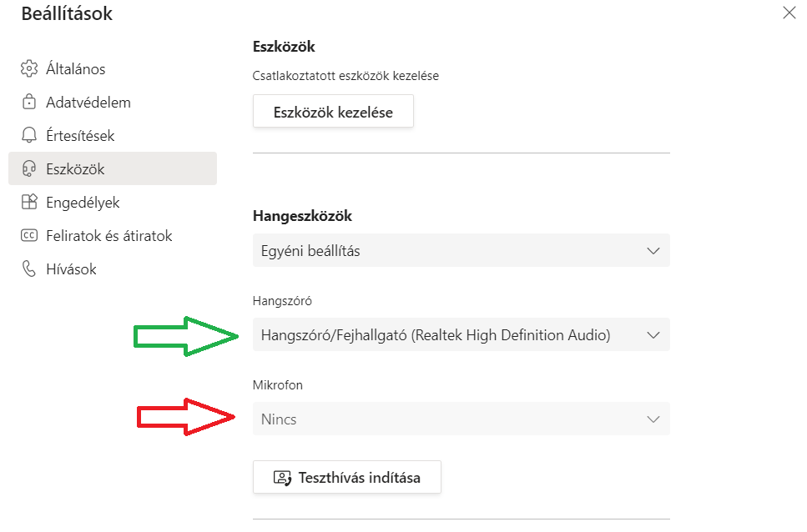Viewport: 807px width, 532px height.
Task: Click the Engedélyek apps icon
Action: point(29,203)
